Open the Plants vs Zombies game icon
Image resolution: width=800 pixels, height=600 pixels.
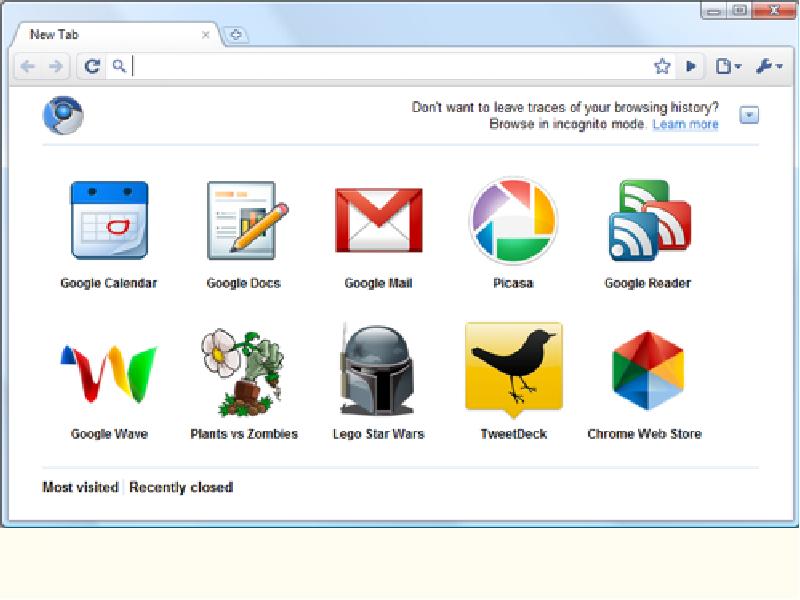pos(242,372)
